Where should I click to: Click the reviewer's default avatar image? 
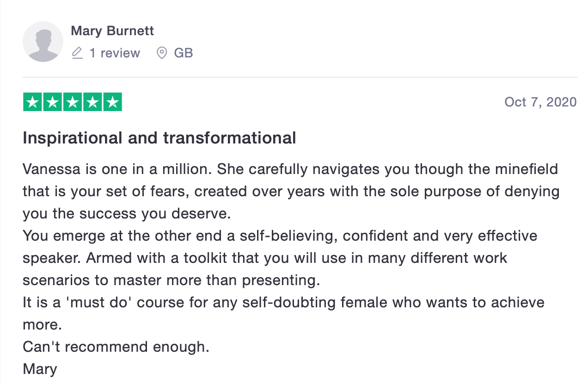(x=43, y=42)
